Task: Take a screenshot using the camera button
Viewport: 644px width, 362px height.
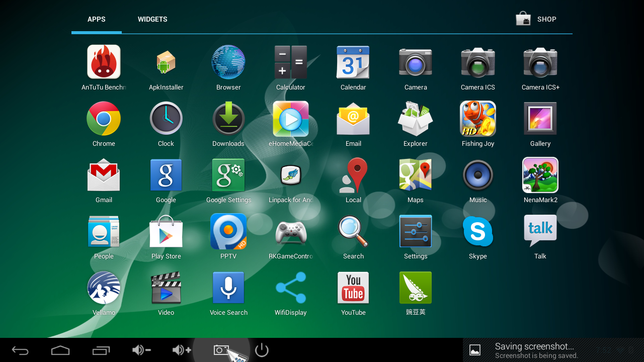Action: point(221,350)
